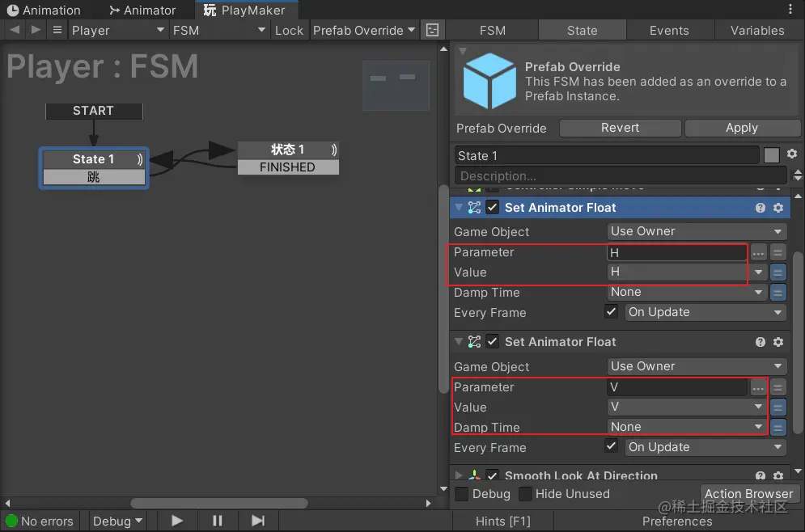Toggle variable mode for second Damp Time

pos(777,428)
